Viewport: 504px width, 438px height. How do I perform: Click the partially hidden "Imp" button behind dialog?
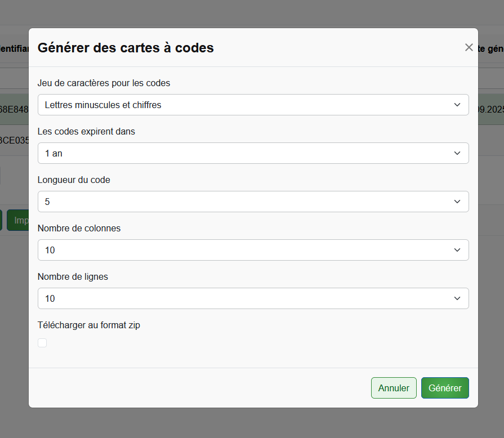(18, 220)
